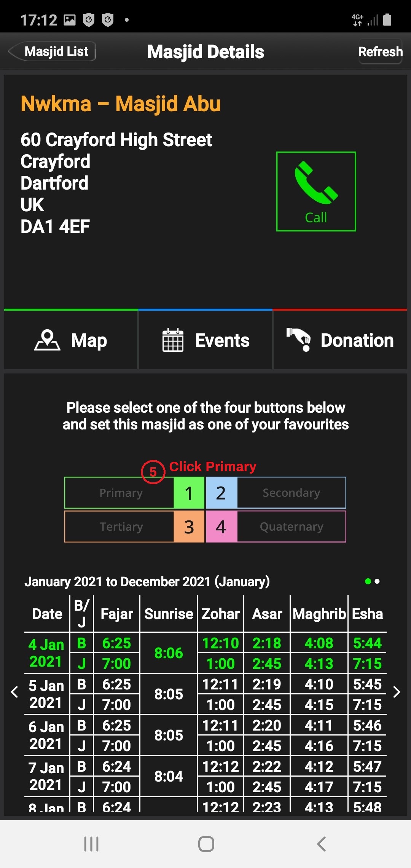Viewport: 411px width, 868px height.
Task: Go to next timetable page arrow
Action: (x=397, y=692)
